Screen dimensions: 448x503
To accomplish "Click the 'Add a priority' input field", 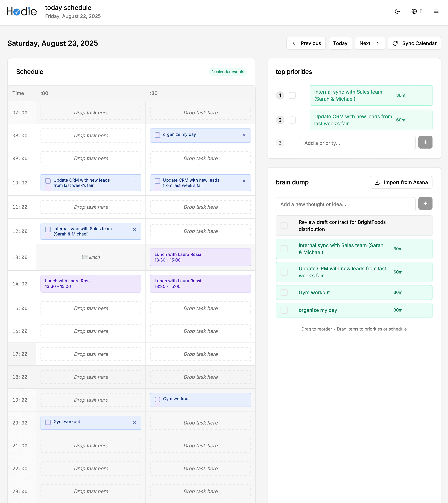I will pos(357,143).
